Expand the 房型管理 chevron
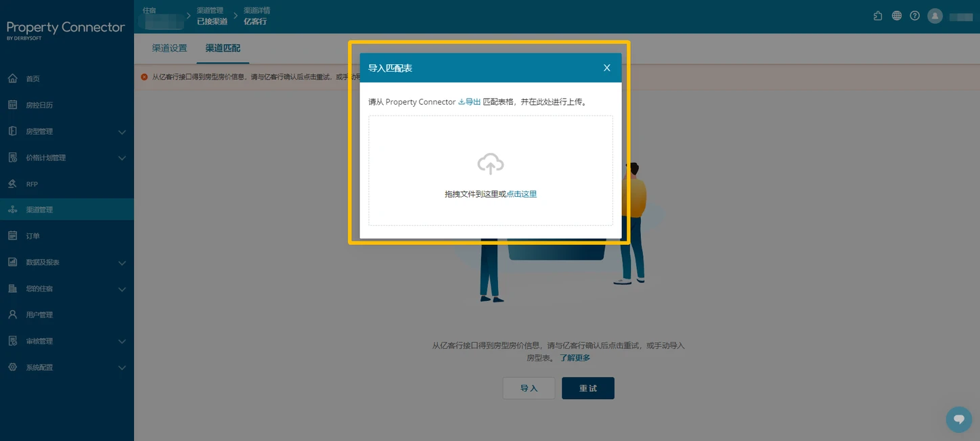Image resolution: width=980 pixels, height=441 pixels. click(x=122, y=132)
